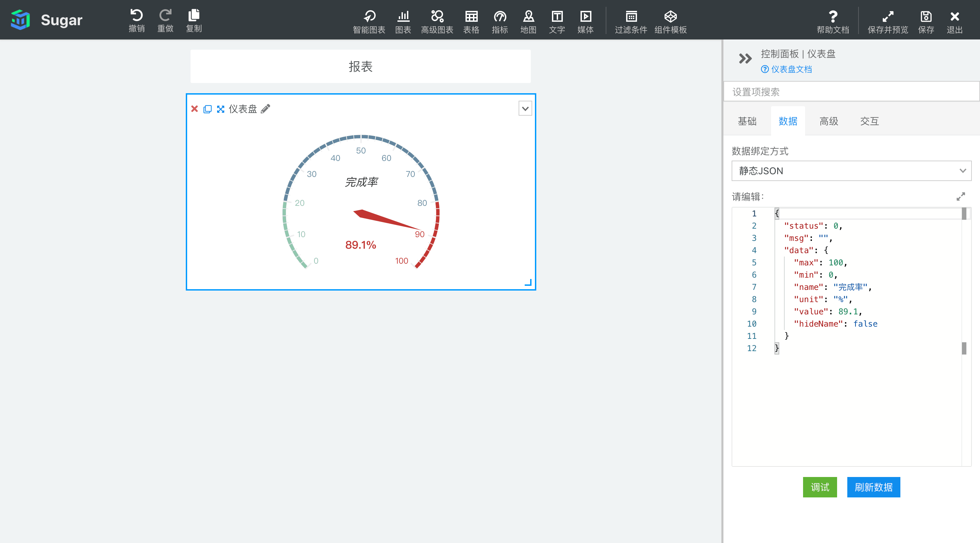Screen dimensions: 980x543
Task: Switch to the 基础 tab
Action: coord(747,121)
